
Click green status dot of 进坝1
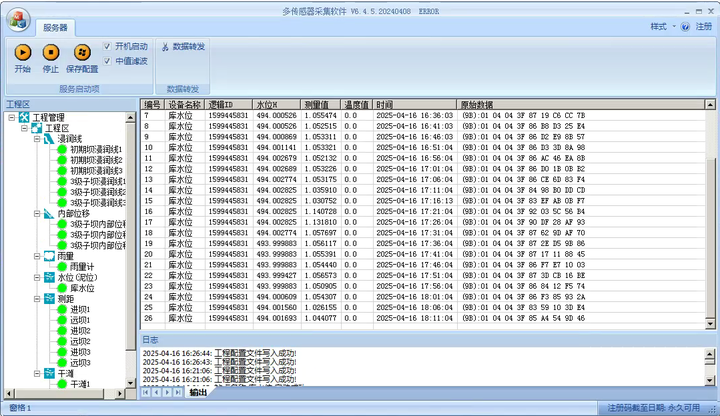pos(62,309)
